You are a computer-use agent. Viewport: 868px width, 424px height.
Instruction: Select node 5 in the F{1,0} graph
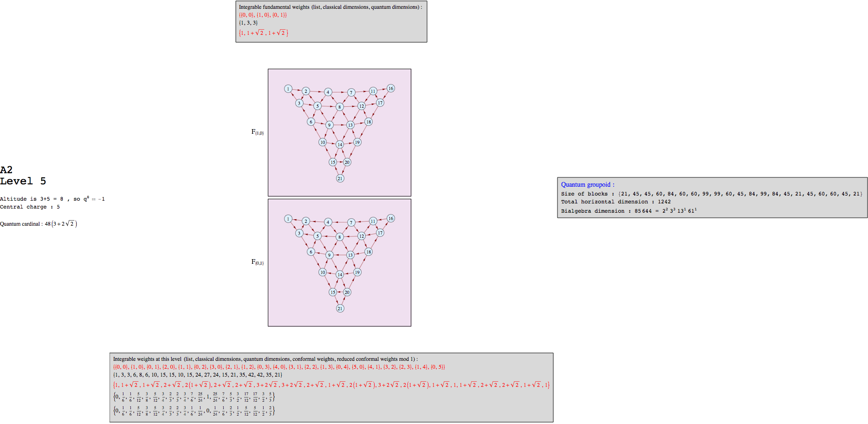(317, 106)
